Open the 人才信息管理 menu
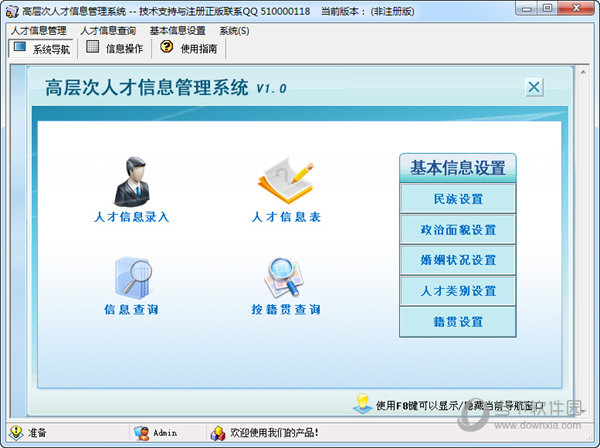 39,31
